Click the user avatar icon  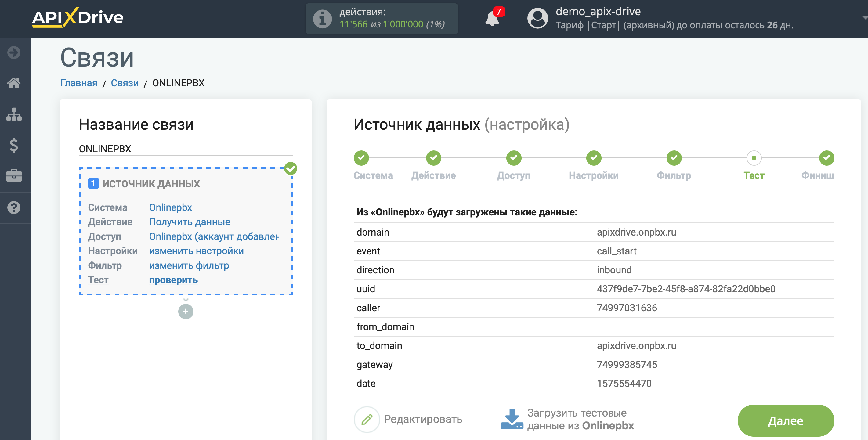(537, 18)
